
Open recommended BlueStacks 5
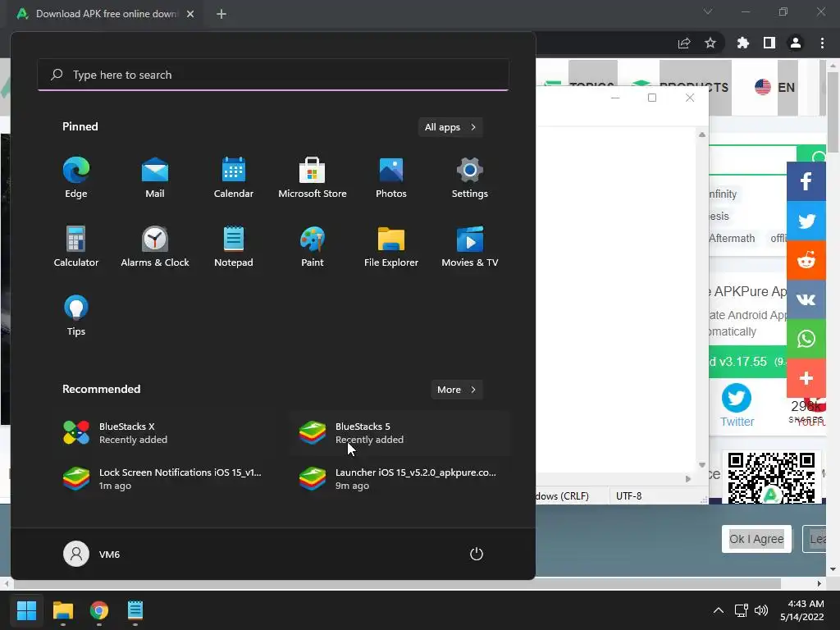coord(399,433)
